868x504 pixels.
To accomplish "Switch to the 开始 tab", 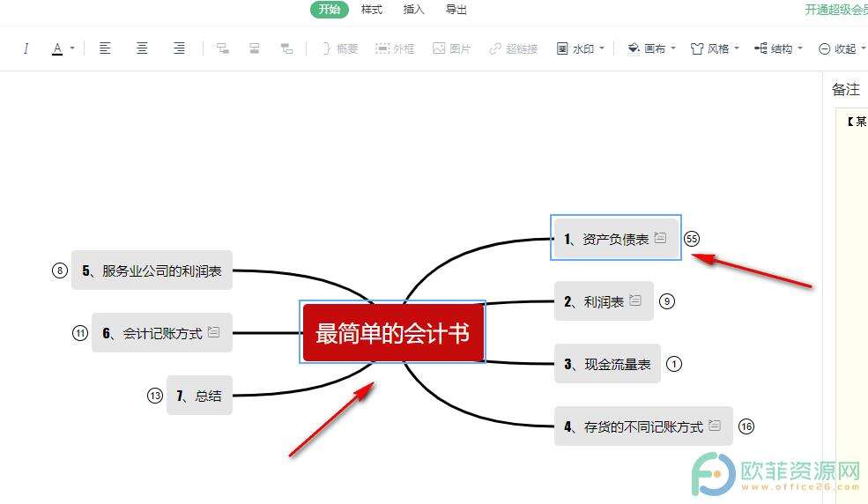I will coord(330,10).
